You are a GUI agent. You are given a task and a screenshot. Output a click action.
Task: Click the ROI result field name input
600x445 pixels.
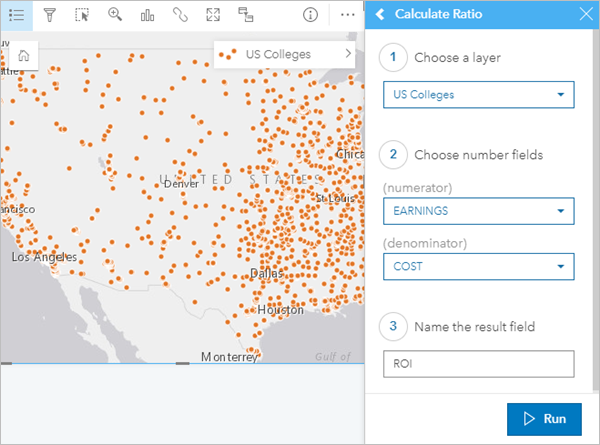click(x=478, y=364)
